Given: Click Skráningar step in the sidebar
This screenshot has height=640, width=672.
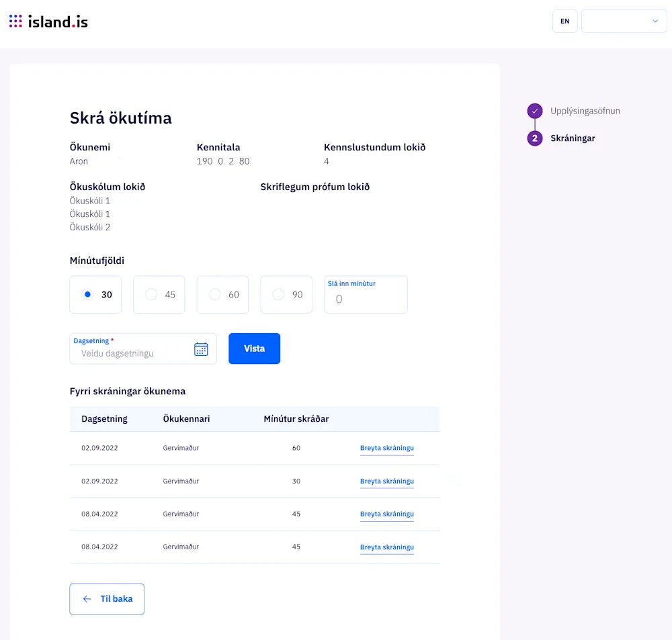Looking at the screenshot, I should pos(573,138).
